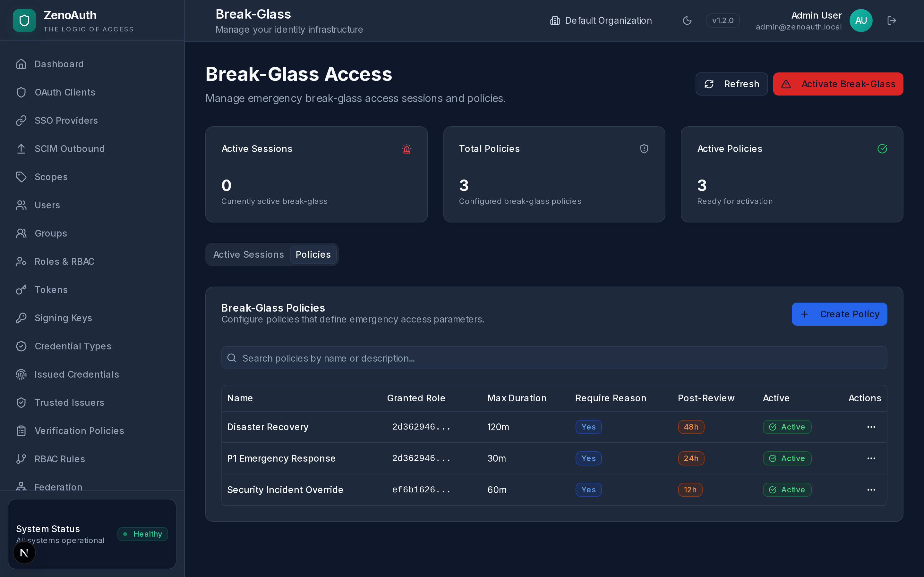Open actions menu for Security Incident Override

[x=871, y=489]
